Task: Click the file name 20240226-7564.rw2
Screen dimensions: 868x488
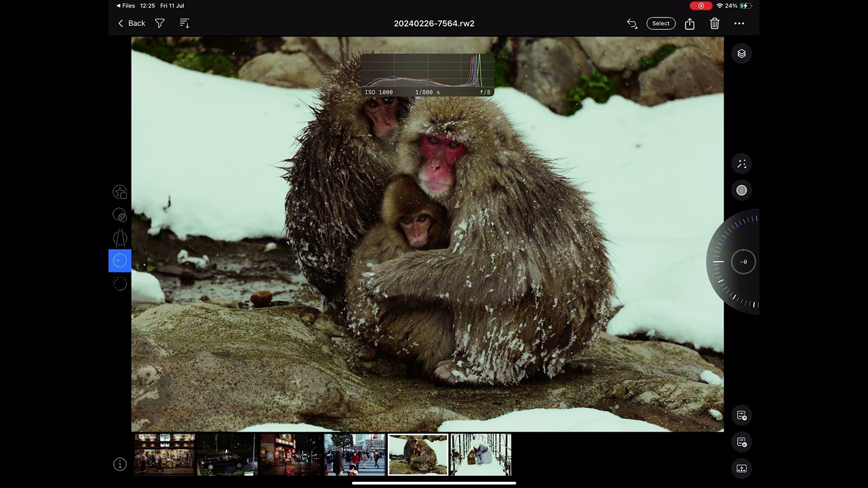Action: pos(434,23)
